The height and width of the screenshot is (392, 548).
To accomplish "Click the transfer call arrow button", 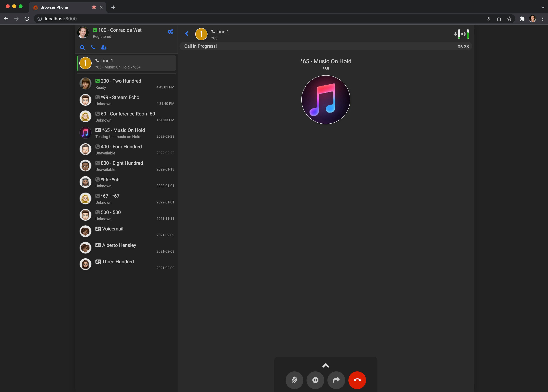I will pyautogui.click(x=336, y=380).
